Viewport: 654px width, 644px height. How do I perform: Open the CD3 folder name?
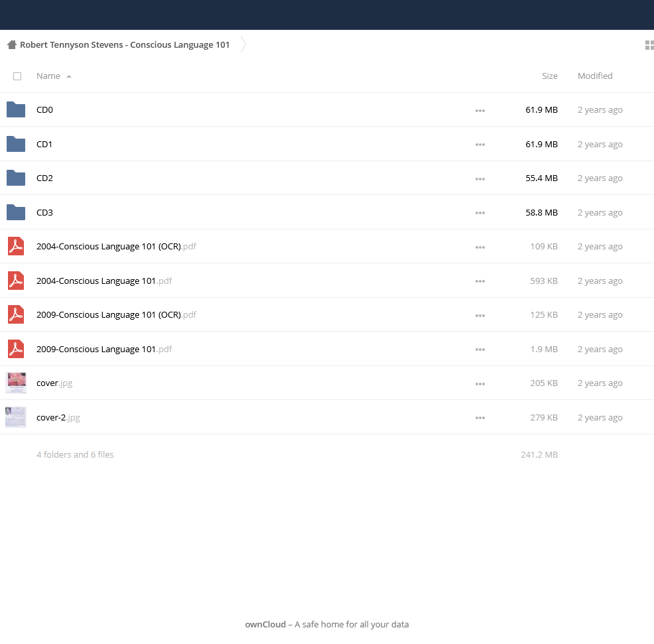point(44,212)
